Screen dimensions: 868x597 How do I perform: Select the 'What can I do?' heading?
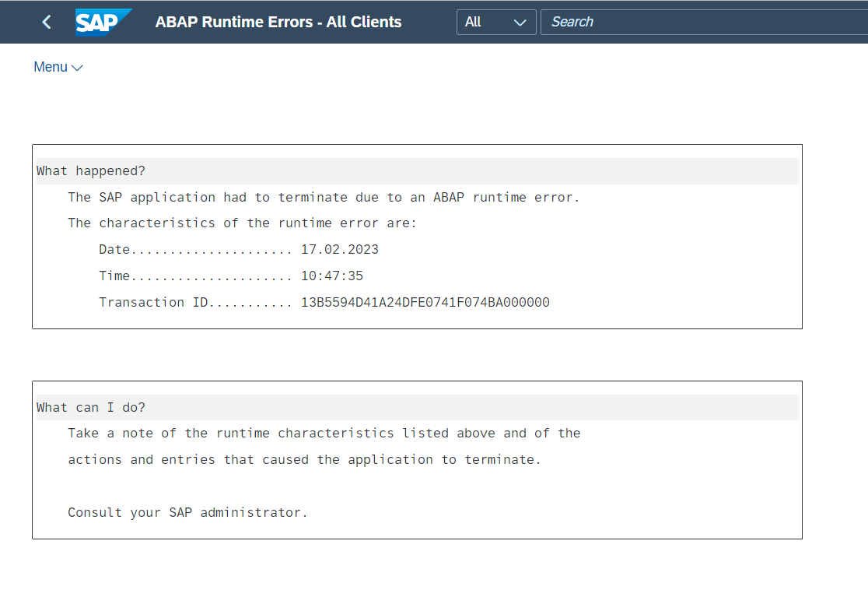(x=91, y=408)
